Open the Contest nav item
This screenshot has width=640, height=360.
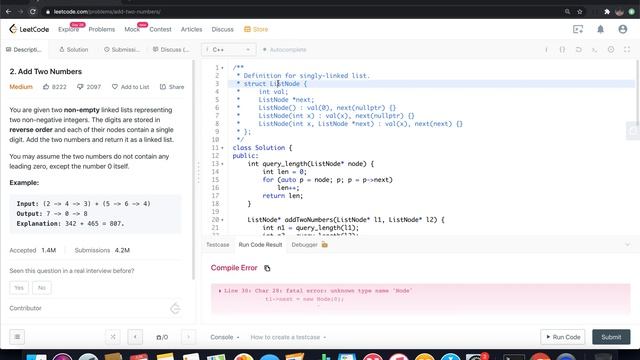tap(160, 29)
